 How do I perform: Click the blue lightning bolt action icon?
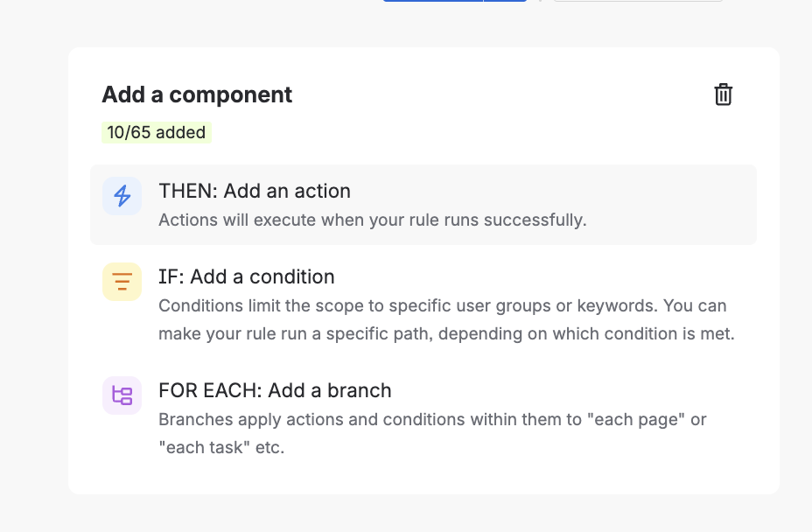tap(122, 195)
